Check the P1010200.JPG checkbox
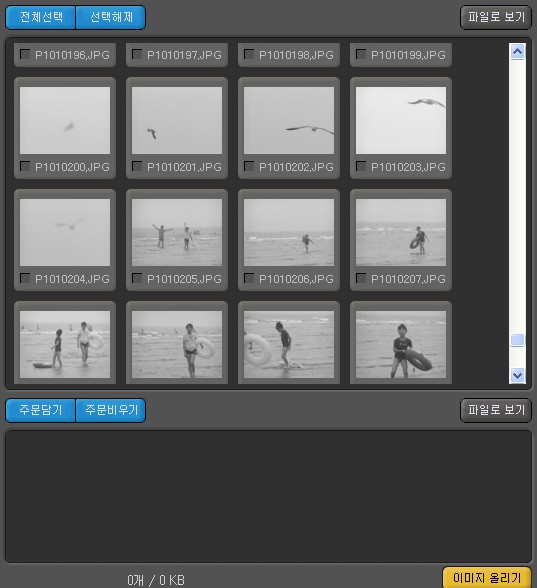This screenshot has width=537, height=588. (x=25, y=166)
